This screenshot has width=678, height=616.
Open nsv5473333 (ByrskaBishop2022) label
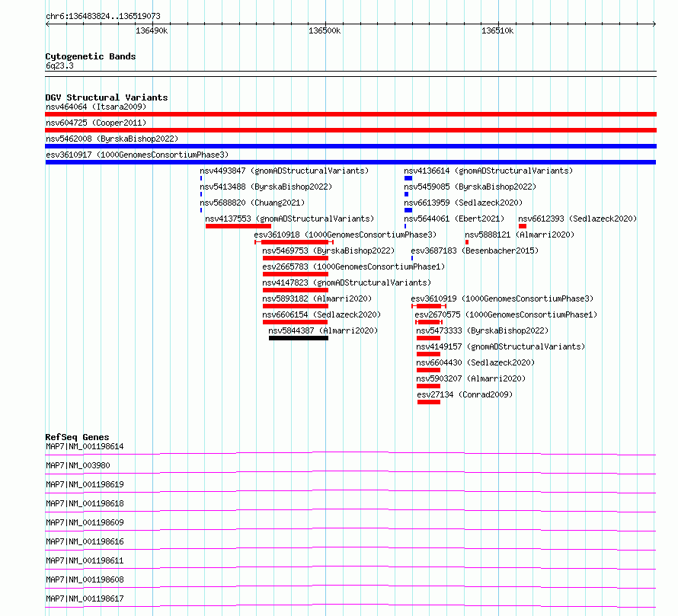tap(482, 330)
